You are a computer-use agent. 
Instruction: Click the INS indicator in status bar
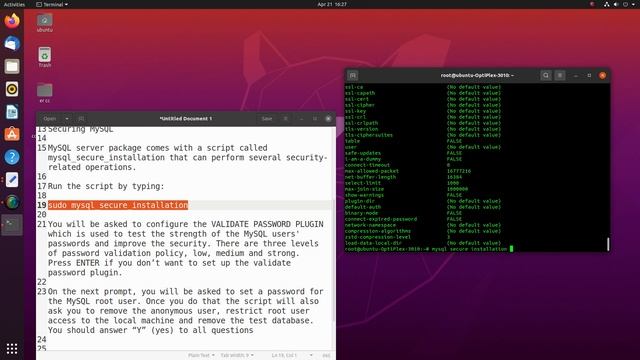[x=326, y=355]
